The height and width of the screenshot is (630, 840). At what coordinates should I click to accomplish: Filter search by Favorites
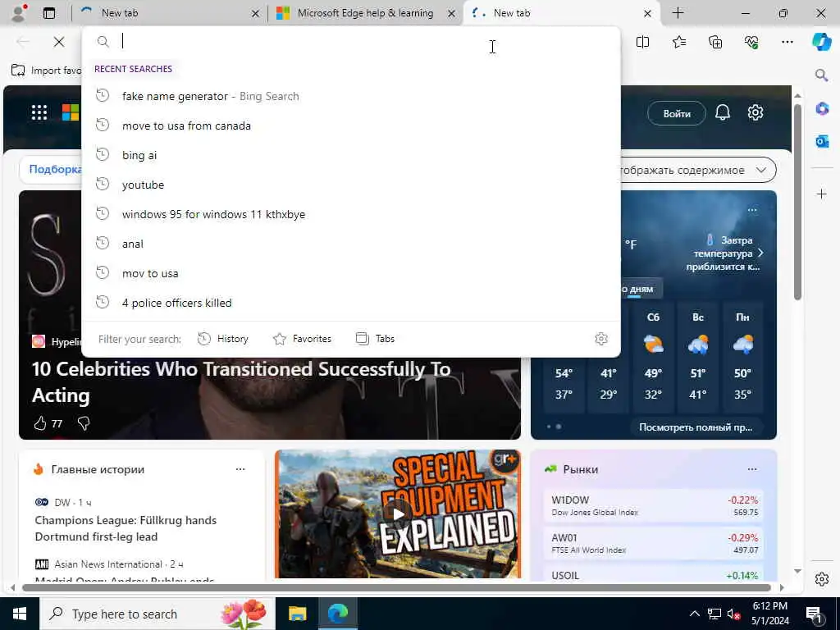(x=303, y=339)
